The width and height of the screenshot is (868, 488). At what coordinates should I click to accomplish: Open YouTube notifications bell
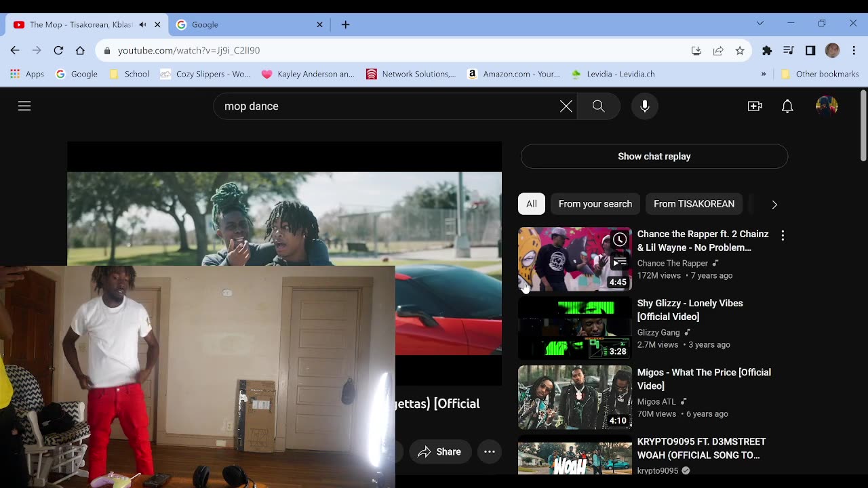click(787, 106)
